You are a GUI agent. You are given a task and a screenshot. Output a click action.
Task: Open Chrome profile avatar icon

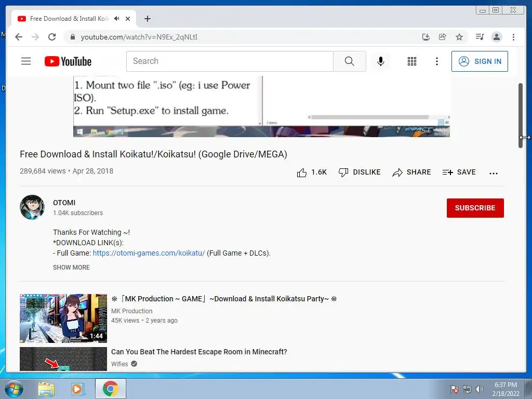pyautogui.click(x=496, y=37)
